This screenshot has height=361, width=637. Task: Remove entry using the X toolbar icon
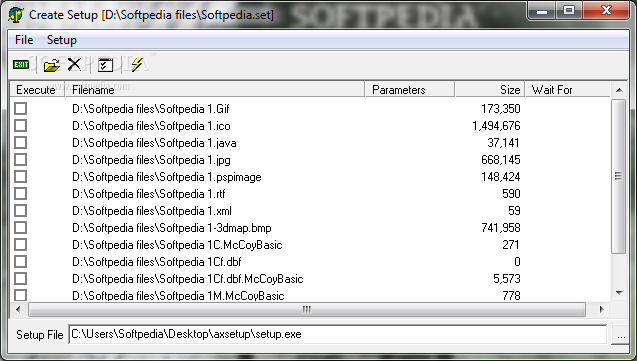click(74, 65)
